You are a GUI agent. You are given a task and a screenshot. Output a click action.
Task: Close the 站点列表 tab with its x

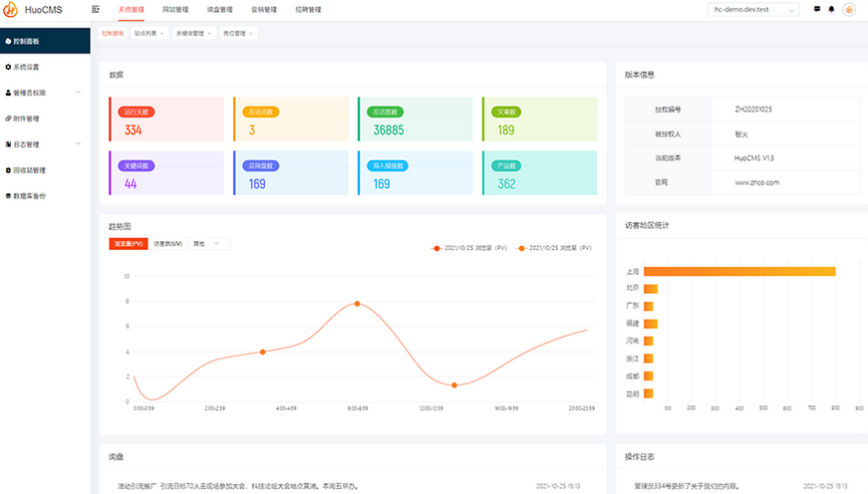[161, 34]
